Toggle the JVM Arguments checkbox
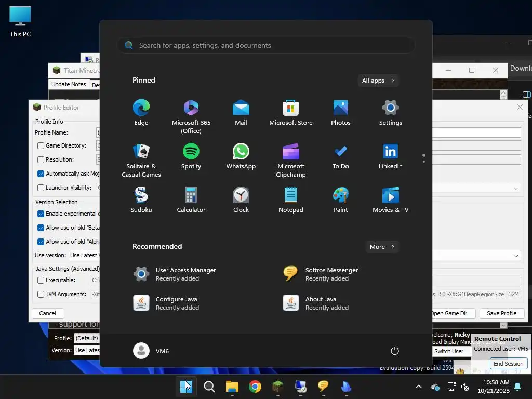Screen dimensions: 532x399 pyautogui.click(x=41, y=294)
